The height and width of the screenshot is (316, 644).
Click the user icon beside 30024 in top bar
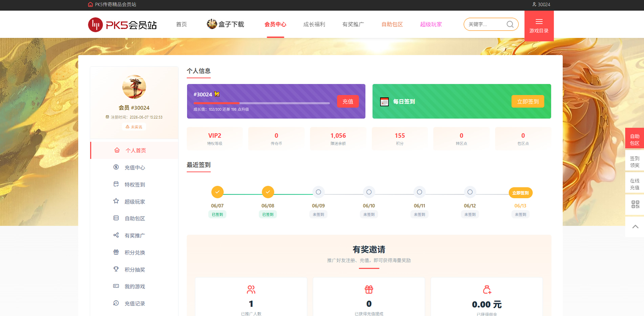[534, 4]
